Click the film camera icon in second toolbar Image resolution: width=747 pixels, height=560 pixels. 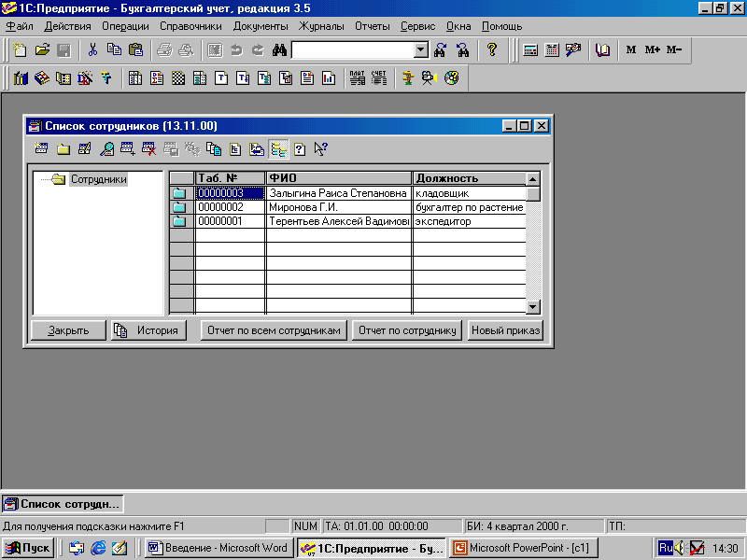[430, 77]
